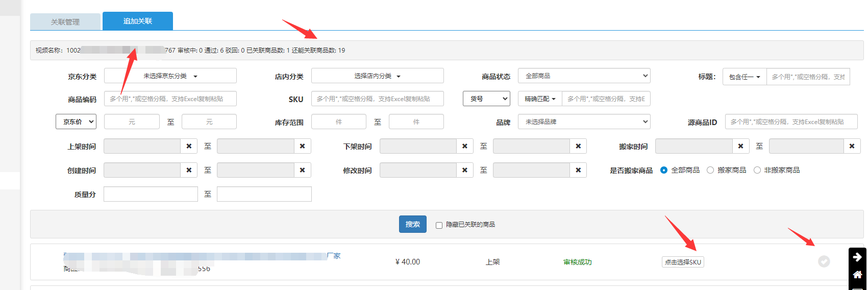Clear the 搬家时间 end date field
Image resolution: width=868 pixels, height=290 pixels.
click(x=851, y=147)
